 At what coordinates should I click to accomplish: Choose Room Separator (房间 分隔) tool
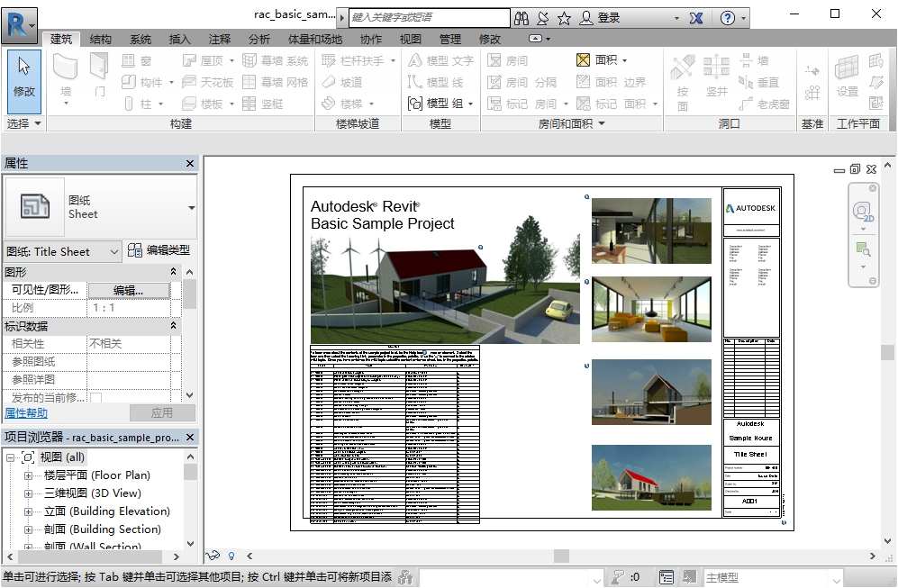pyautogui.click(x=522, y=83)
